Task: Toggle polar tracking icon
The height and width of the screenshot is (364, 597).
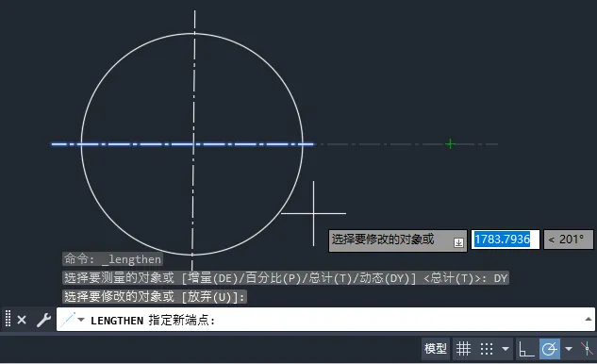Action: [x=550, y=349]
